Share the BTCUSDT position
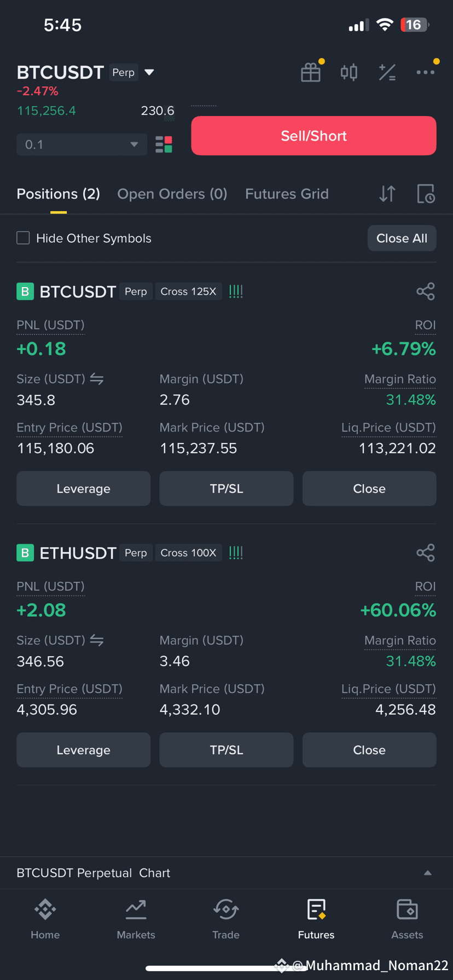 point(426,291)
